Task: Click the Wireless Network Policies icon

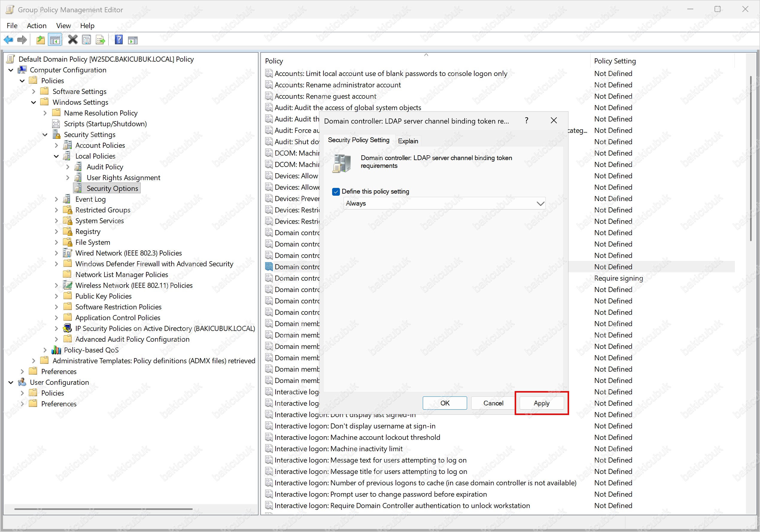Action: 68,285
